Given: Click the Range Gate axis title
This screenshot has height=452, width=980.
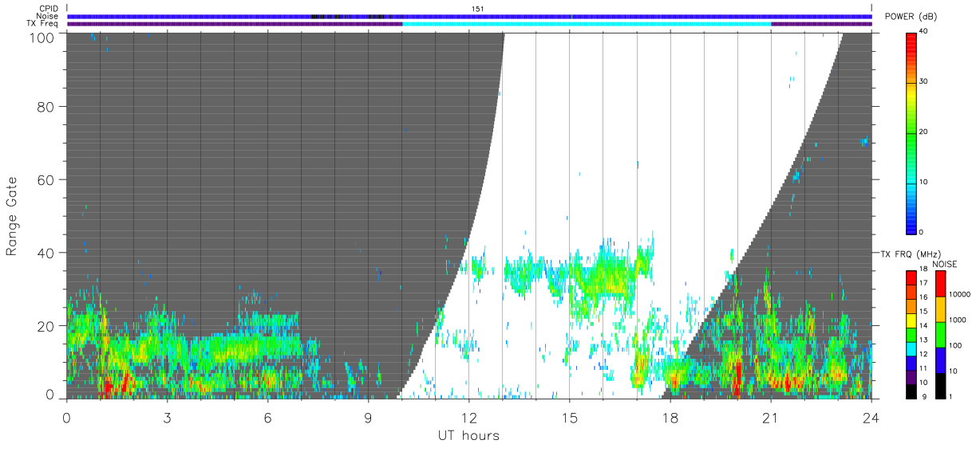Looking at the screenshot, I should click(x=12, y=216).
